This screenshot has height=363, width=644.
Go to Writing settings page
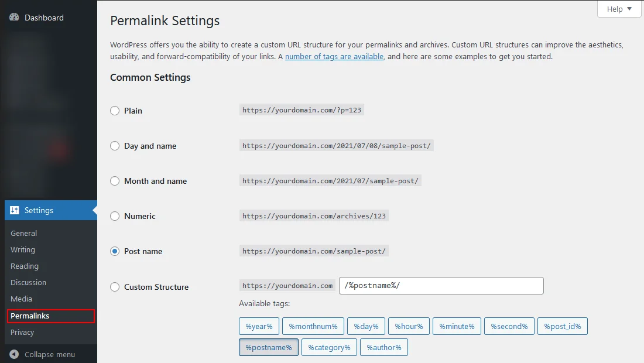pos(23,249)
